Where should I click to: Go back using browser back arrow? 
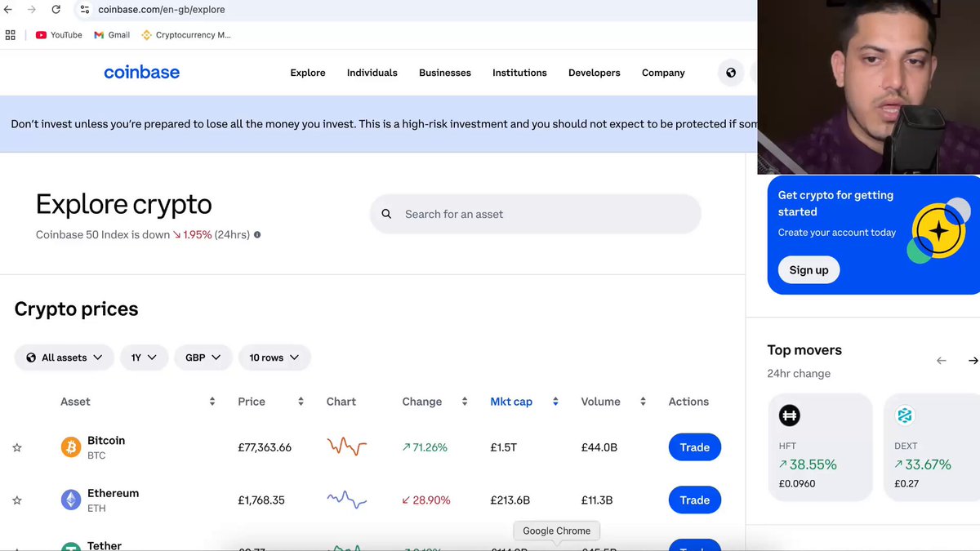[8, 10]
